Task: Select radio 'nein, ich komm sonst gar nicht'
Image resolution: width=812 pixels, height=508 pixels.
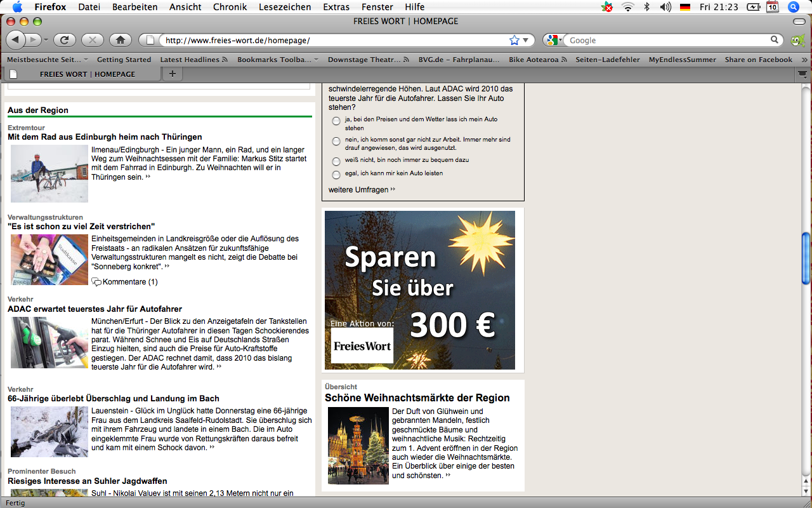Action: point(336,141)
